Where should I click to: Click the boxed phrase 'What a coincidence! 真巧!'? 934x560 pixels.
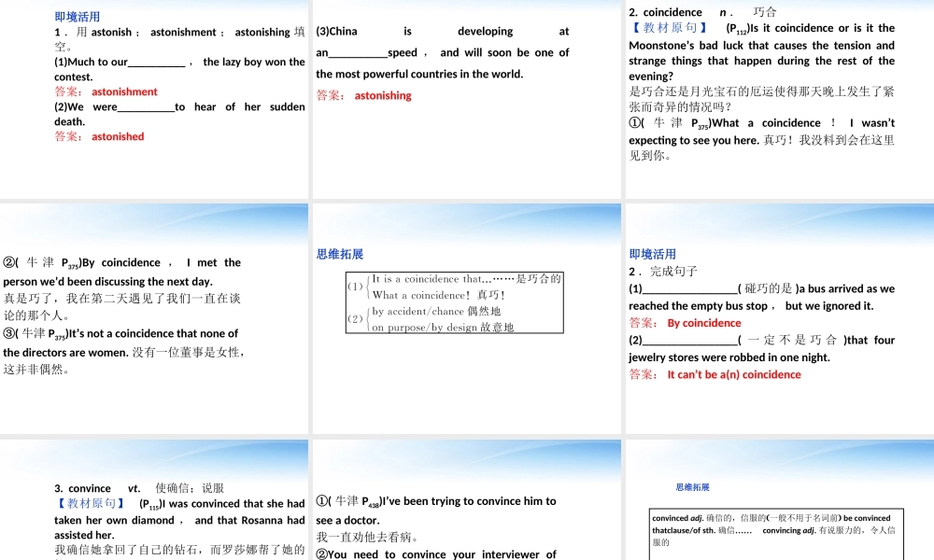(x=439, y=295)
